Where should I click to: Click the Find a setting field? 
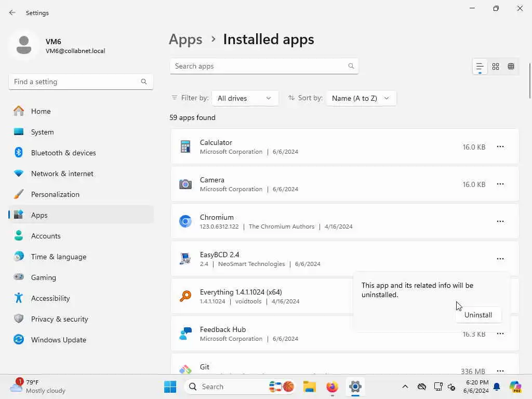81,82
